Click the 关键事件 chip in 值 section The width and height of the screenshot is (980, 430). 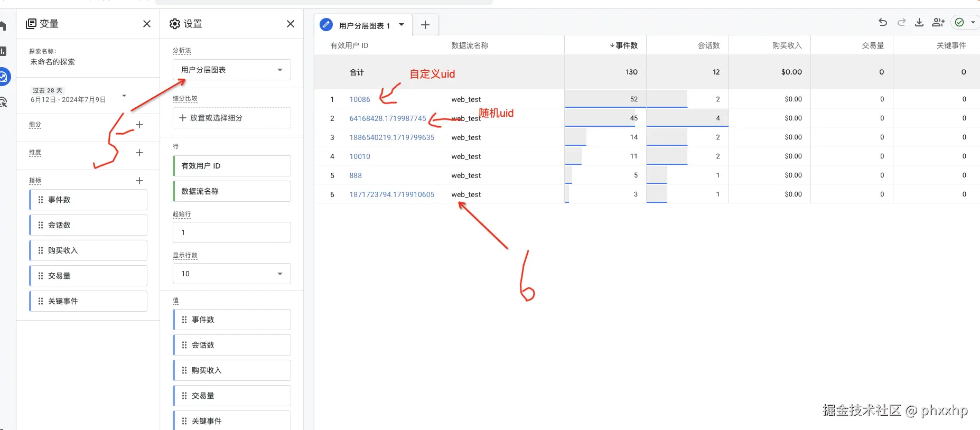point(232,420)
